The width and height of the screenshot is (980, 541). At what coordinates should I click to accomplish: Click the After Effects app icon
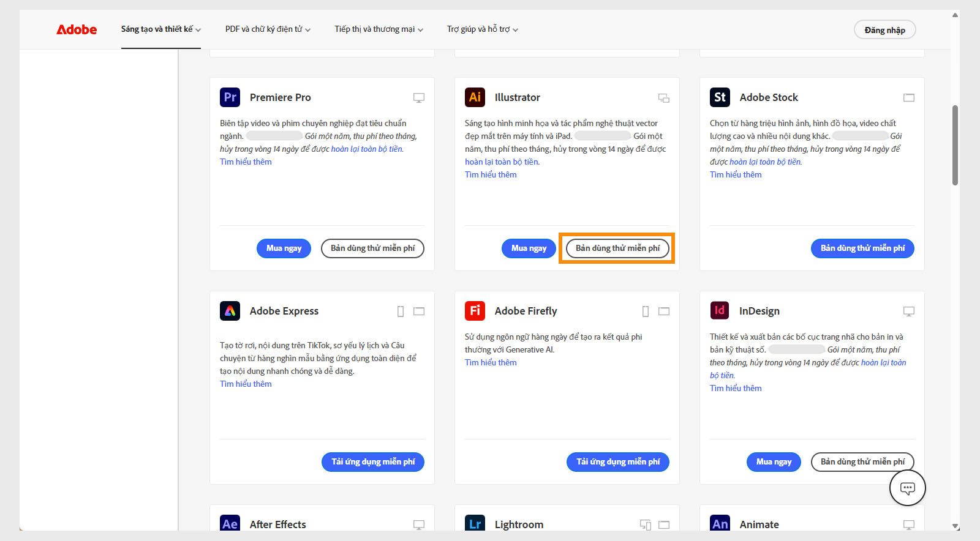(x=230, y=524)
